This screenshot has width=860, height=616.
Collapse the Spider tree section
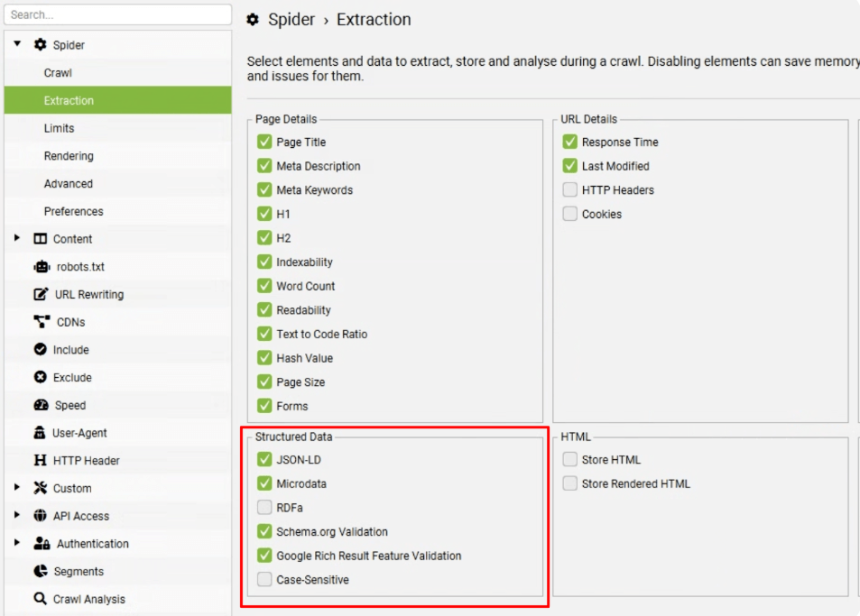coord(17,43)
